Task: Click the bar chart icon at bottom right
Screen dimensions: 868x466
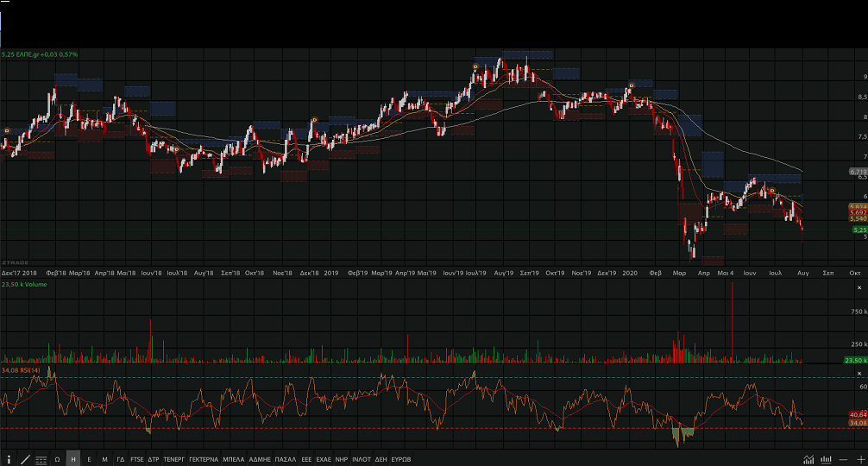Action: (x=827, y=459)
